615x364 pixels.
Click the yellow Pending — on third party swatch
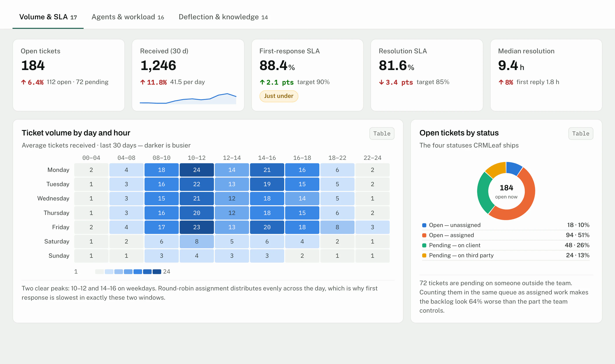424,255
